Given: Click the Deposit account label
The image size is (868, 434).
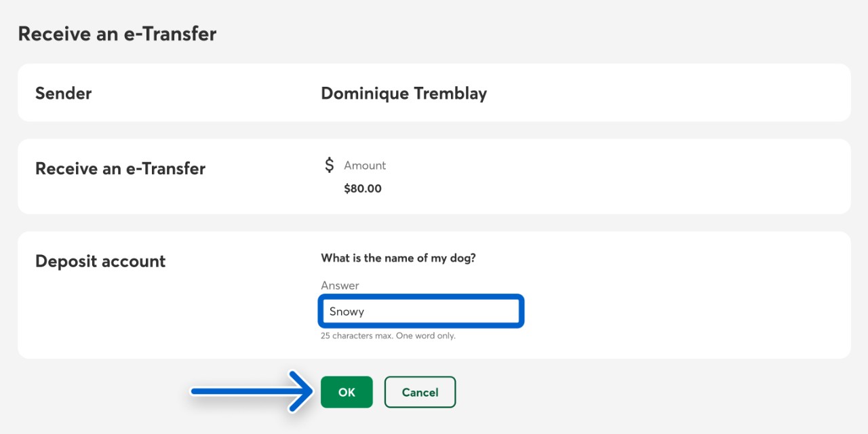Looking at the screenshot, I should click(100, 261).
